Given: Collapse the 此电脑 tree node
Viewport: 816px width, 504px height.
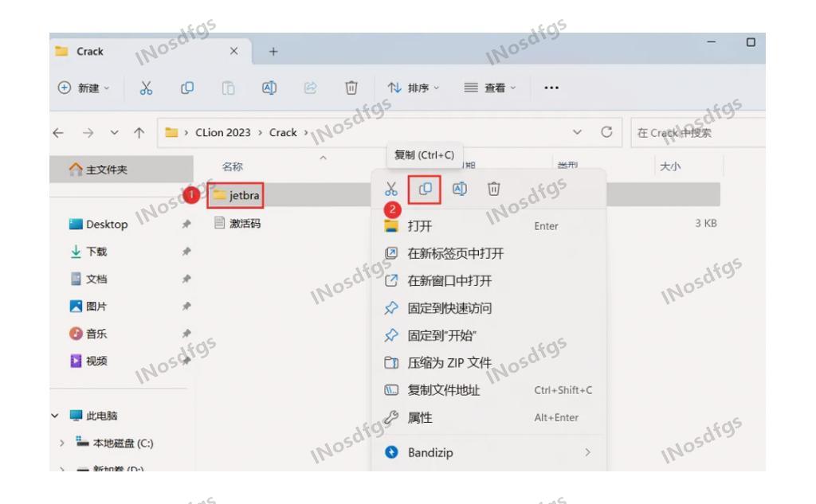Looking at the screenshot, I should [55, 416].
